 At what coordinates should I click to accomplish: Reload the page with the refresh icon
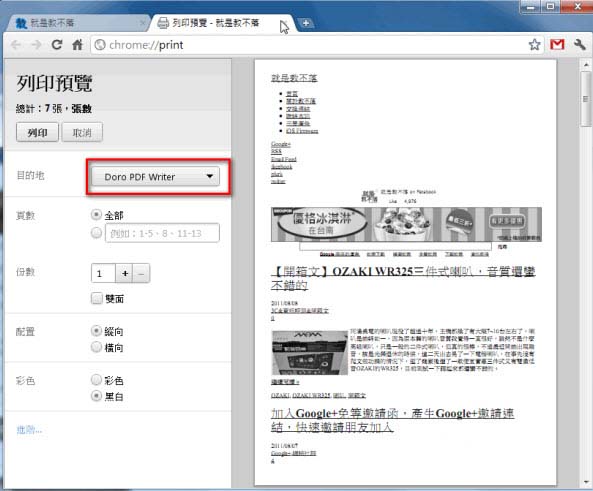tap(57, 45)
